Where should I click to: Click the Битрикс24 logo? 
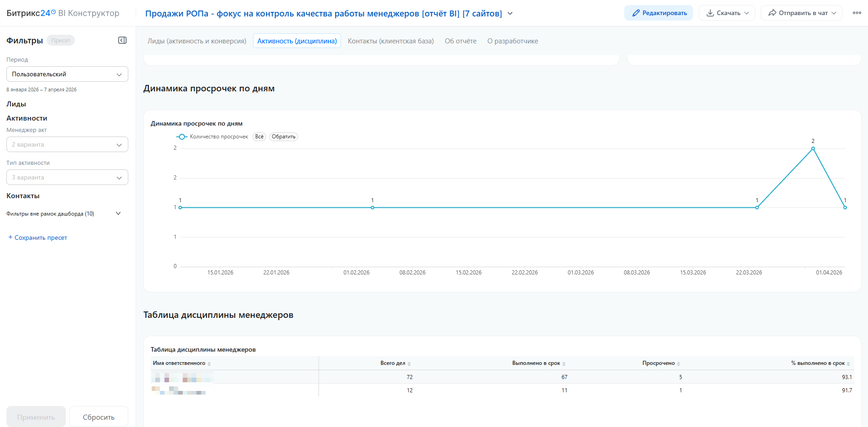pos(31,13)
